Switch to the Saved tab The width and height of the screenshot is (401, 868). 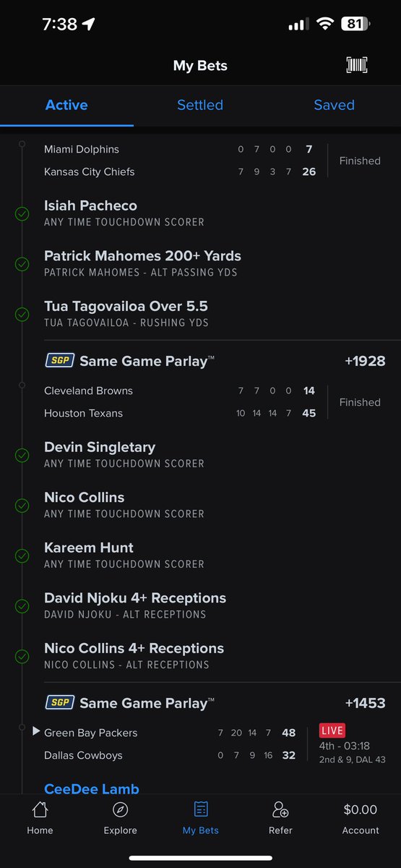point(334,105)
